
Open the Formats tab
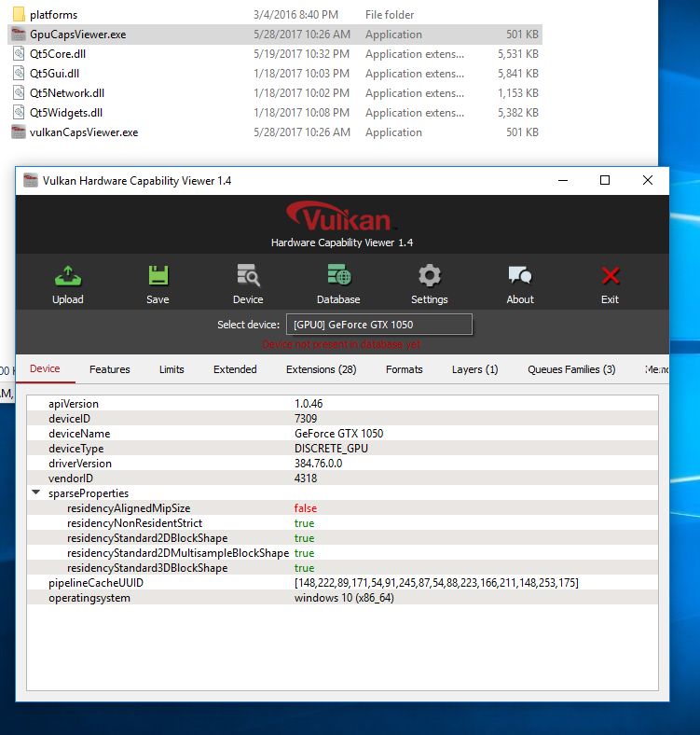[405, 369]
